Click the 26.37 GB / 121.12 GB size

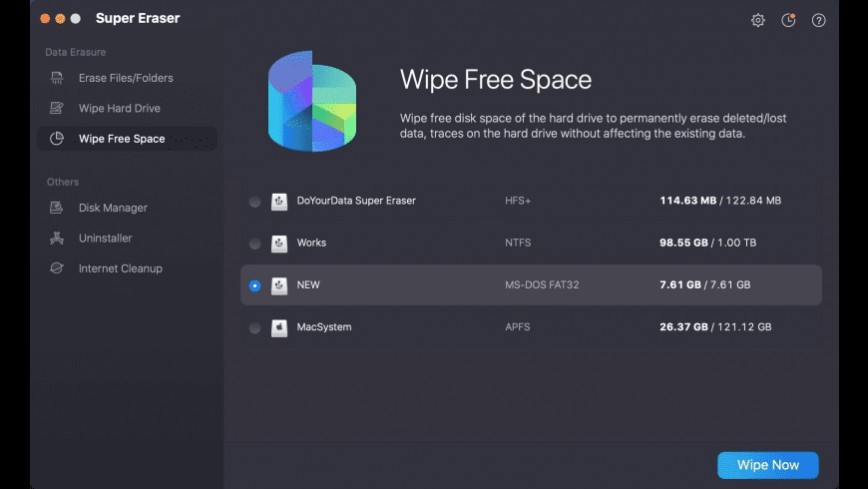(x=715, y=326)
